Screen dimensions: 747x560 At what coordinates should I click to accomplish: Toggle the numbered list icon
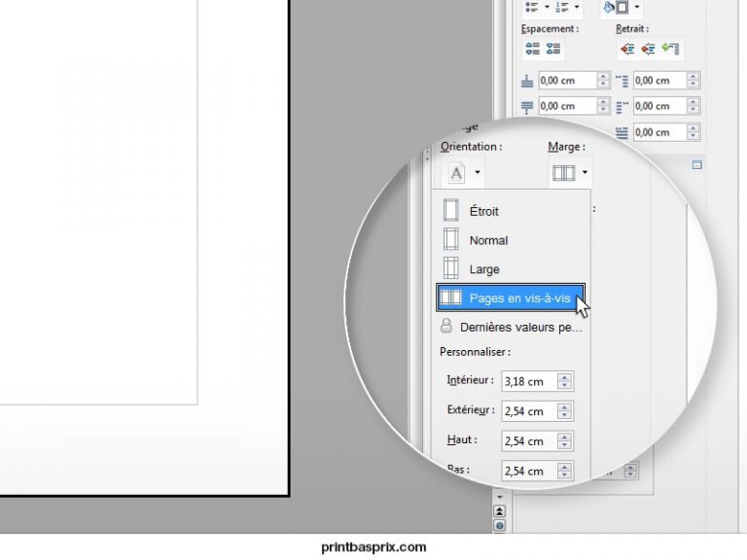(562, 7)
